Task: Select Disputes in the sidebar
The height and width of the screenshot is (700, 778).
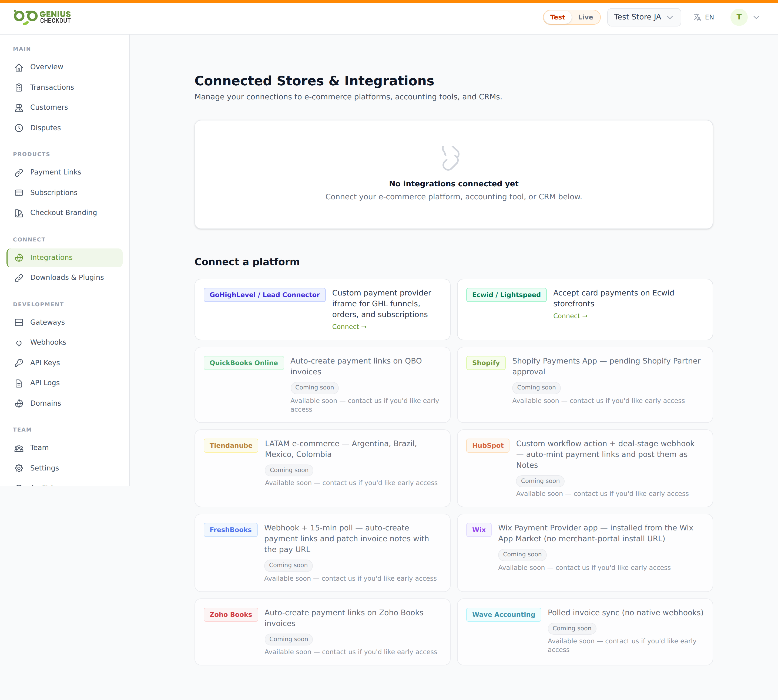Action: click(x=65, y=128)
